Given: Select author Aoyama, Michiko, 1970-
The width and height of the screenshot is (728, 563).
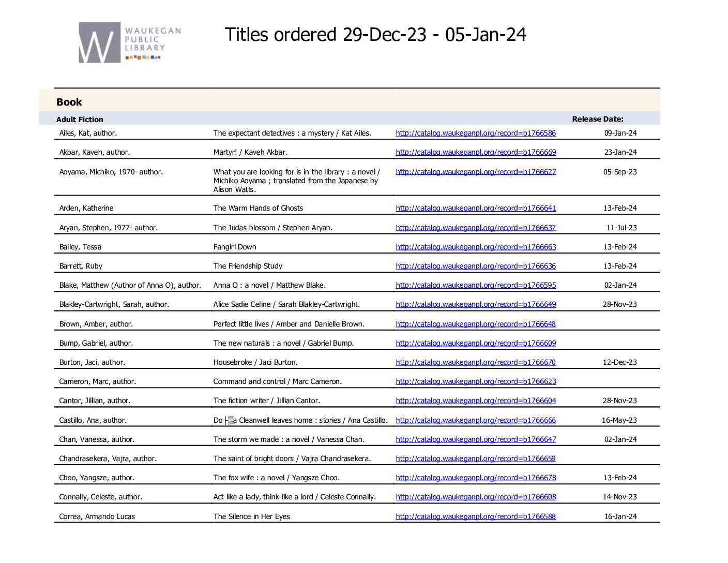Looking at the screenshot, I should point(111,172).
